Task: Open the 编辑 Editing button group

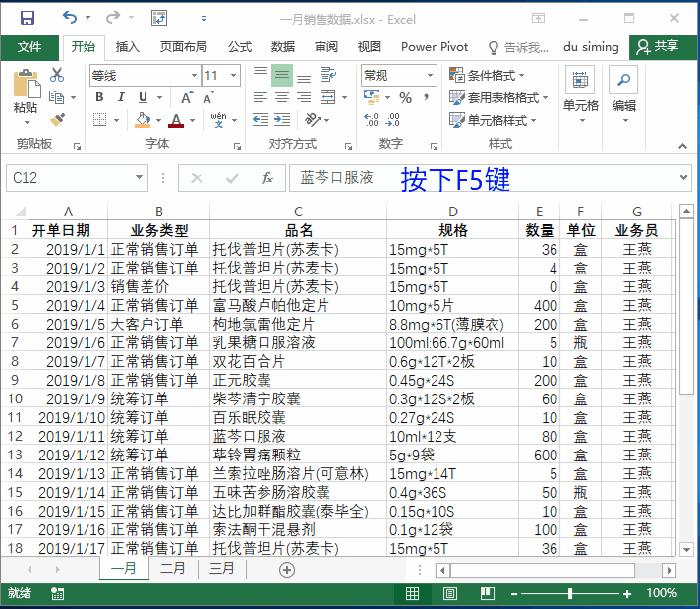Action: point(624,95)
